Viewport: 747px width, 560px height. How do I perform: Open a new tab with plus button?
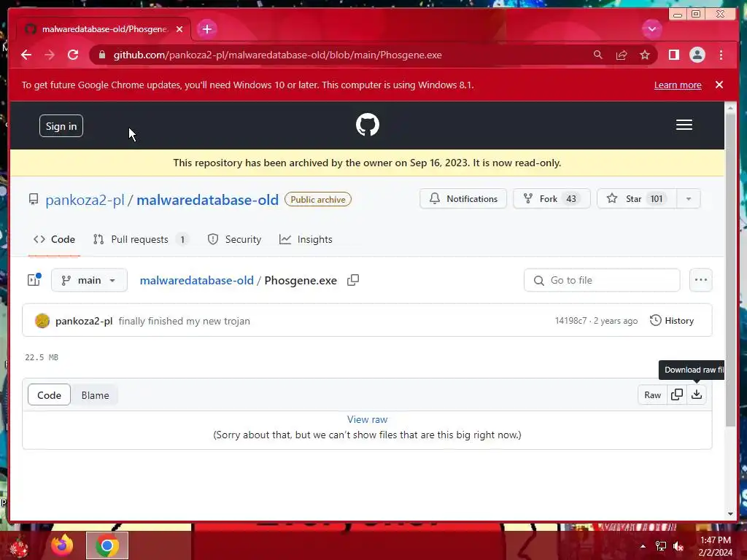click(x=206, y=29)
